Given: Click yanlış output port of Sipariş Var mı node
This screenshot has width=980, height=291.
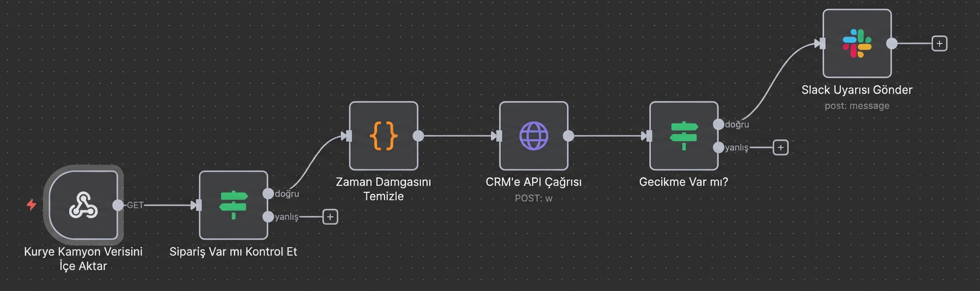Looking at the screenshot, I should (268, 217).
